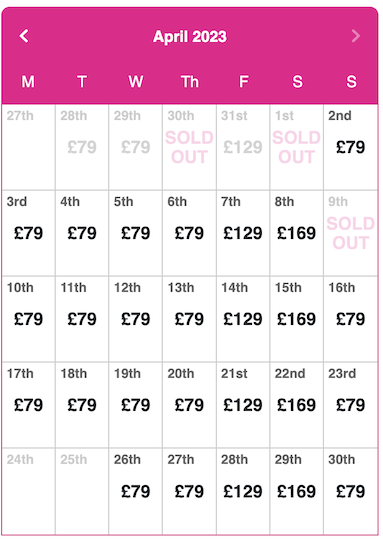The image size is (383, 540).
Task: Choose the 30th priced £79
Action: 351,491
